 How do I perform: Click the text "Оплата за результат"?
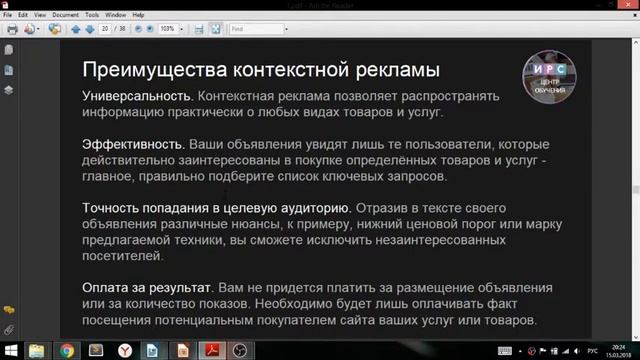147,288
